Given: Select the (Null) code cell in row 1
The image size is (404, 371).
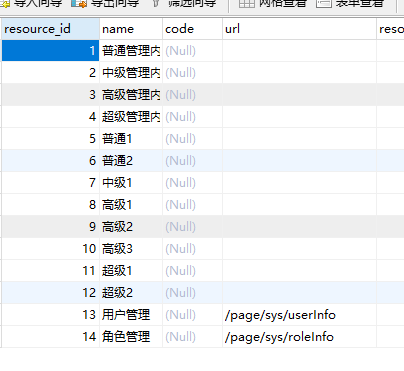Looking at the screenshot, I should (x=193, y=51).
